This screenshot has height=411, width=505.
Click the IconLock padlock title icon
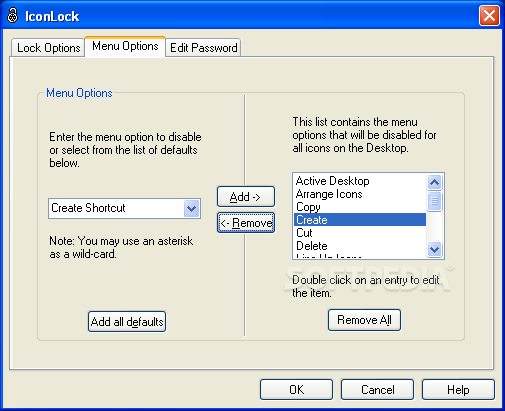pos(13,16)
